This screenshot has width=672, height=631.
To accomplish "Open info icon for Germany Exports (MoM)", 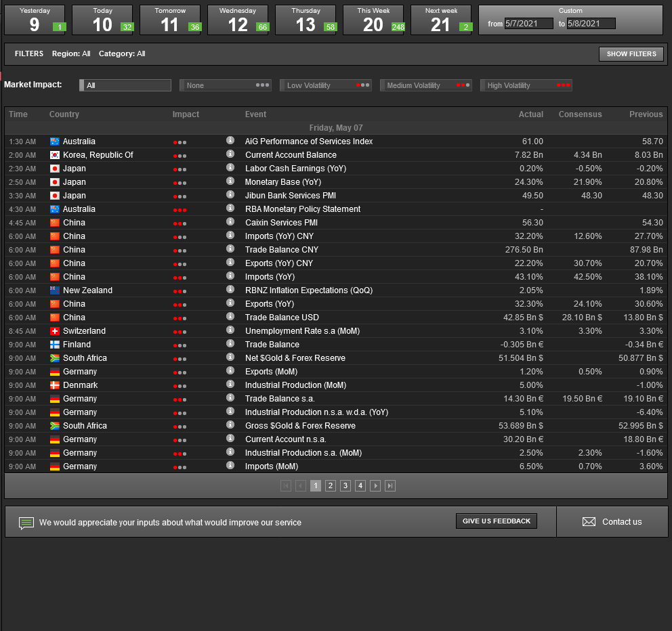I will [x=230, y=370].
